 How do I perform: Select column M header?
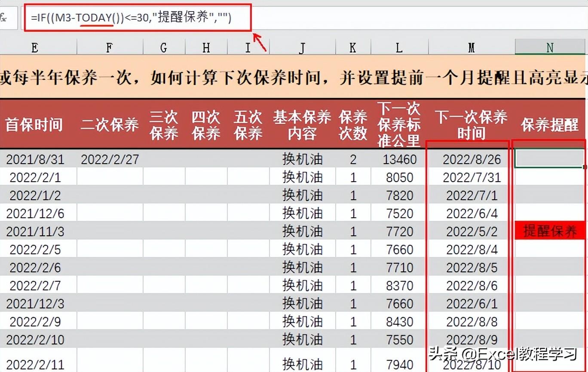(471, 47)
